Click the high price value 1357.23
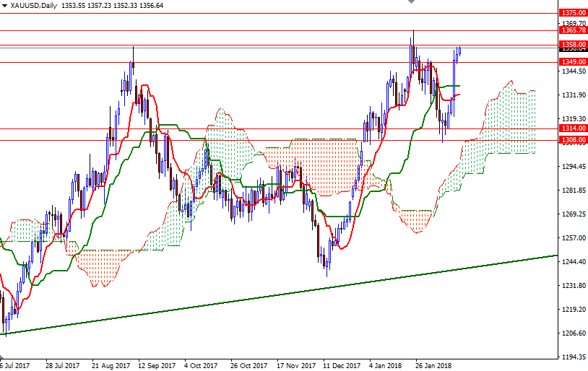This screenshot has width=588, height=371. coord(99,6)
